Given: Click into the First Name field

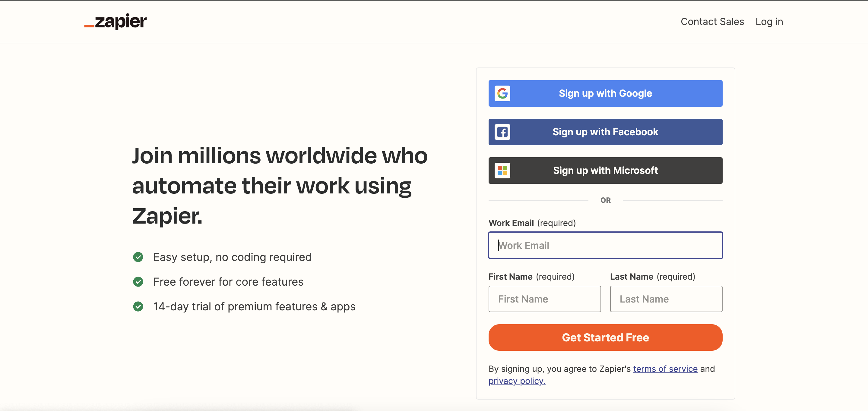Looking at the screenshot, I should coord(544,299).
